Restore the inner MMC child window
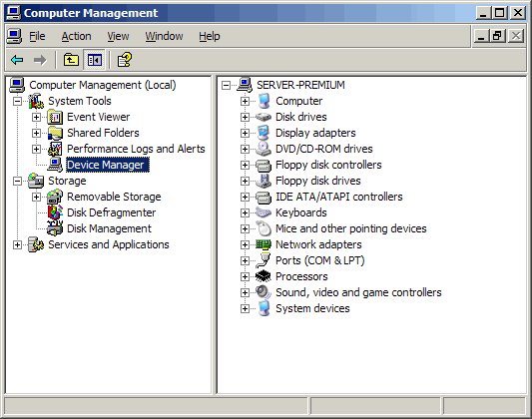532x419 pixels. (x=498, y=36)
